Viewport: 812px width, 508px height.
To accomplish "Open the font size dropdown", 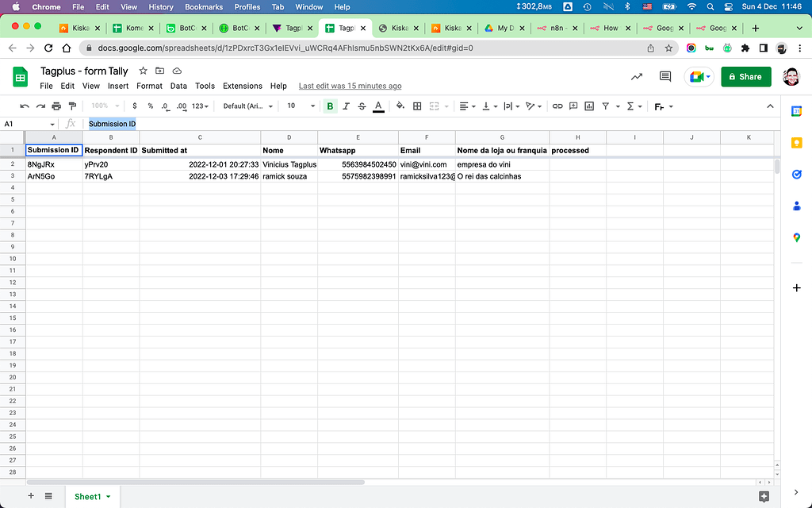I will (x=297, y=106).
